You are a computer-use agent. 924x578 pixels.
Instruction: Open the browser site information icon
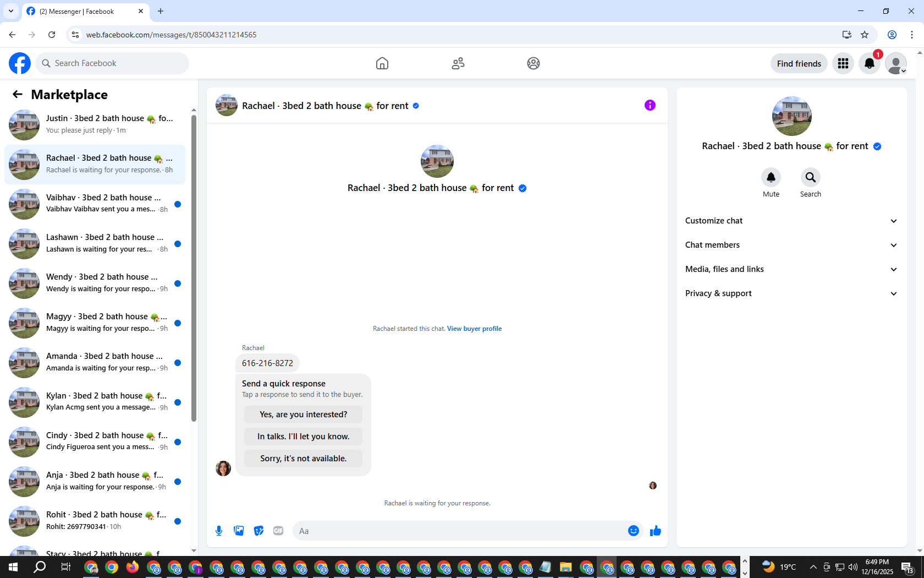pos(75,35)
